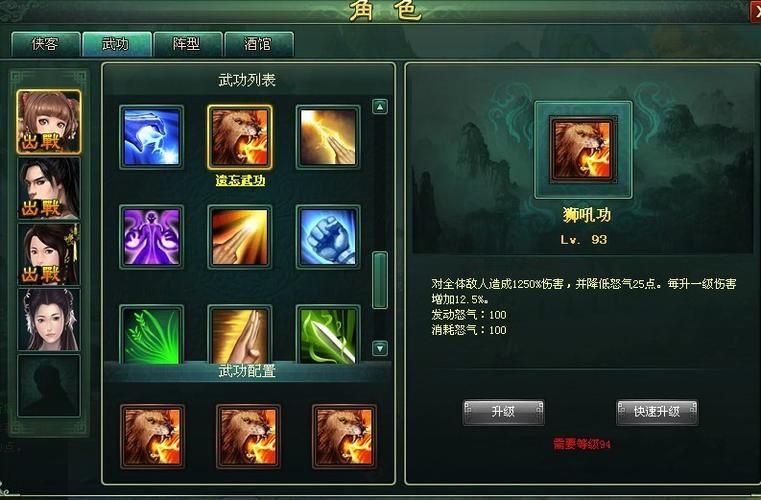Choose the golden lightning palm skill icon
Screen dimensions: 761x500
pos(328,137)
